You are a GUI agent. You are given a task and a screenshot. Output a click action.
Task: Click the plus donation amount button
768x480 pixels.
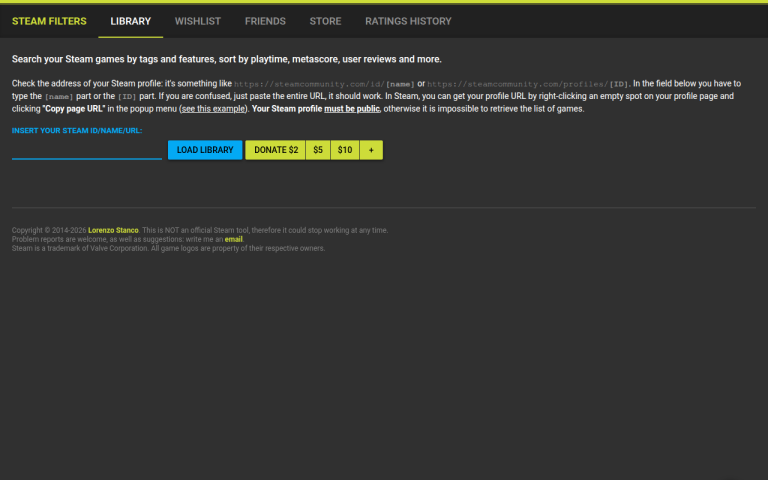(x=371, y=150)
